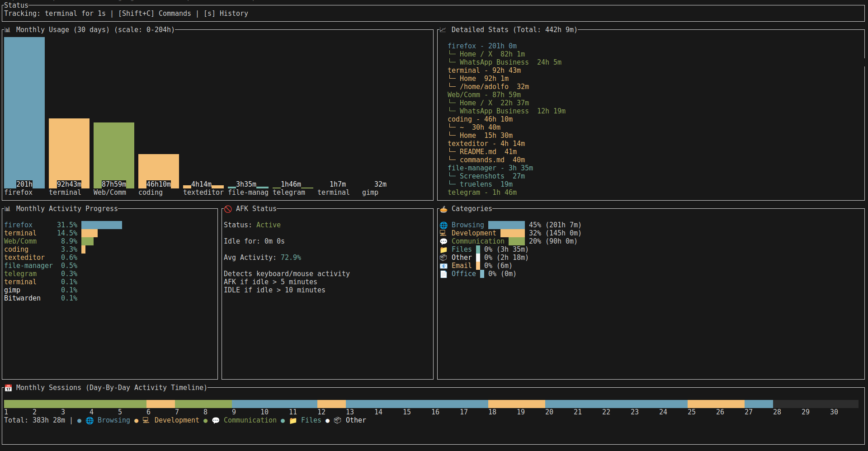Click the Development 32% category bar
The height and width of the screenshot is (451, 868).
click(x=513, y=233)
